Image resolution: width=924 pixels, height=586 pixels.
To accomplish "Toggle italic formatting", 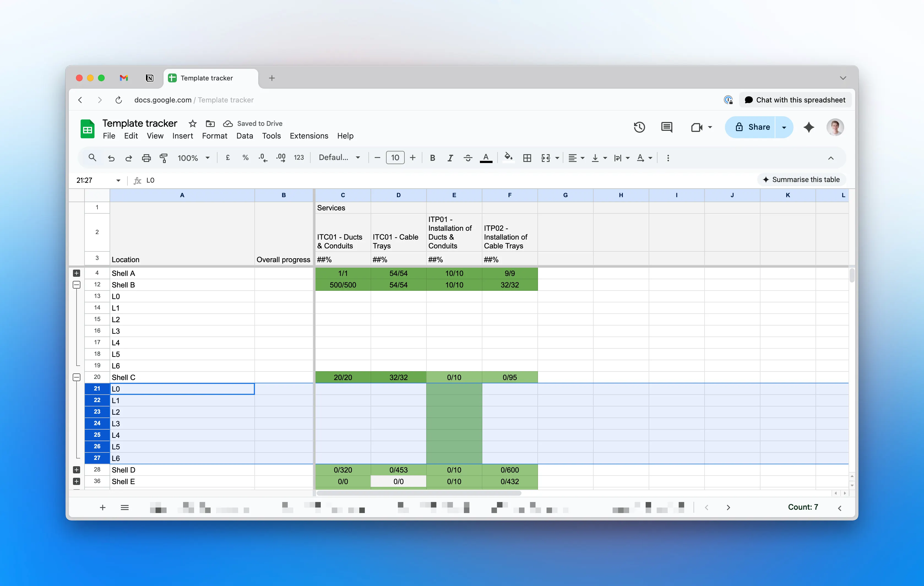I will (450, 158).
